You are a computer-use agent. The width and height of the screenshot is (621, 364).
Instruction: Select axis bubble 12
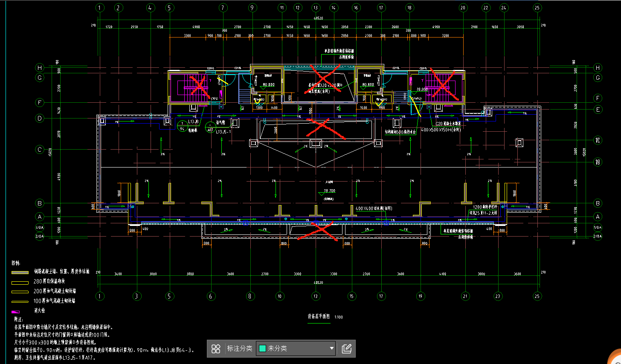click(x=298, y=8)
